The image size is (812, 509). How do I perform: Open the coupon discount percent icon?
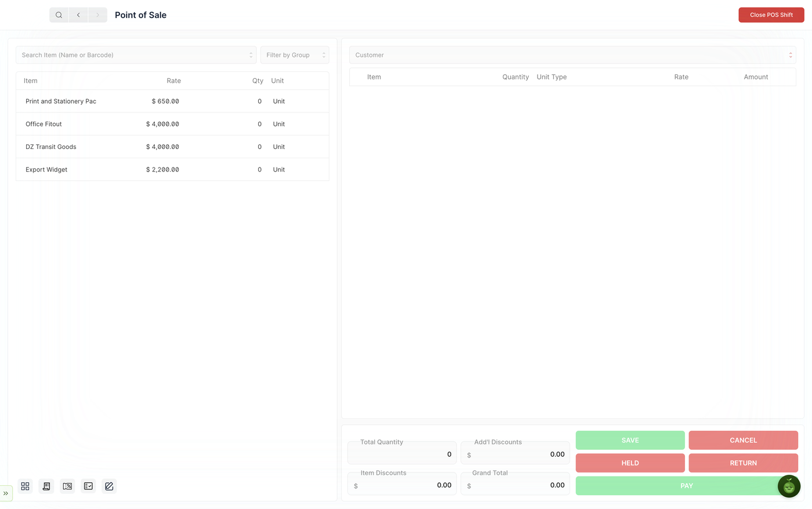(x=67, y=486)
